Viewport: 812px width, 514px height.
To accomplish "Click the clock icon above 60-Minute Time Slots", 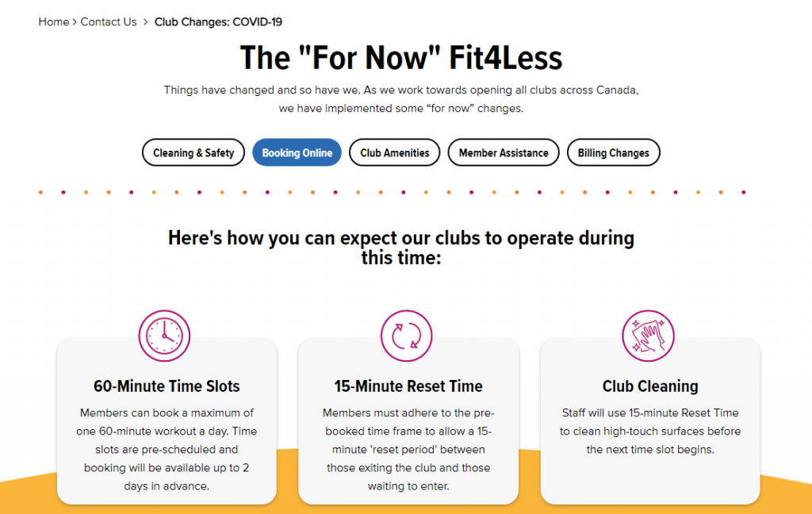I will 165,335.
